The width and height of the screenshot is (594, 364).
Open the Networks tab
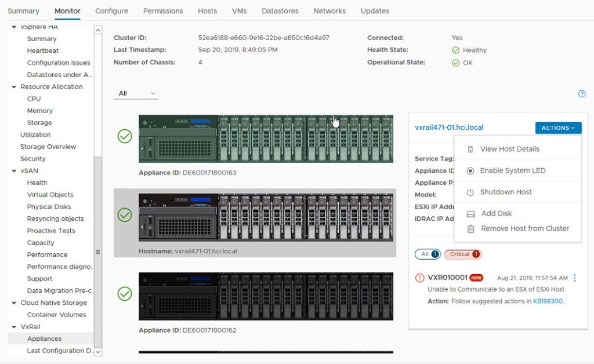tap(329, 11)
